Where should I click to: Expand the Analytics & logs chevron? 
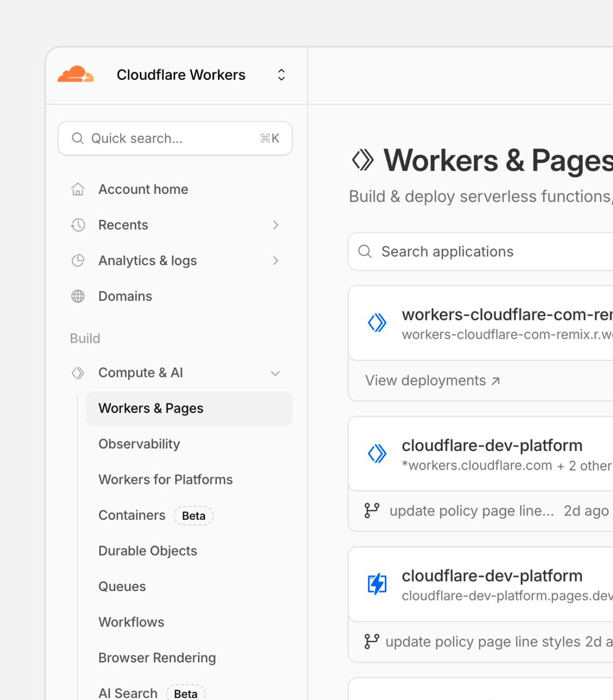coord(275,260)
